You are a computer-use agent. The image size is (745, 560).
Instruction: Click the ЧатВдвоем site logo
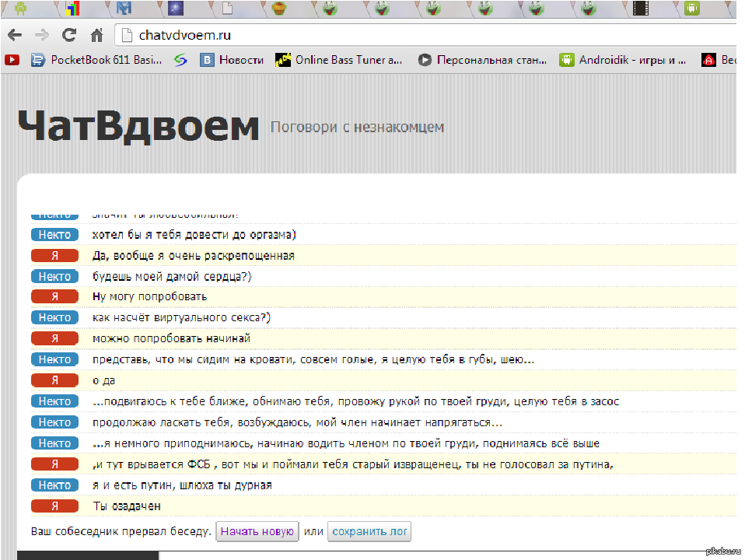138,126
